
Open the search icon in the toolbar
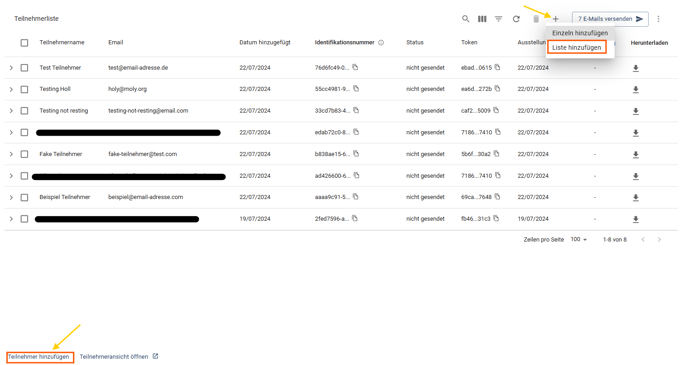pos(466,19)
